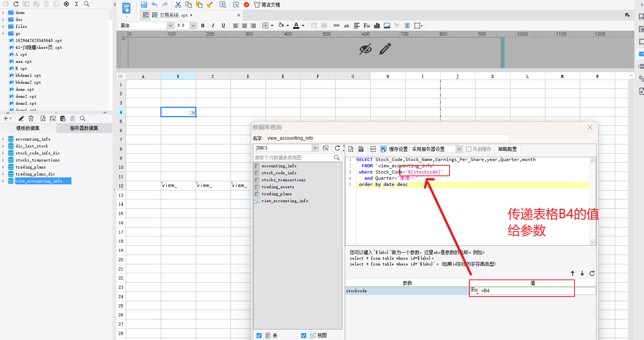Toggle underline formatting

click(223, 26)
